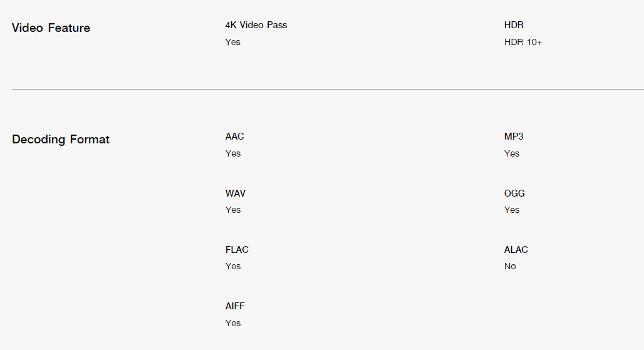Click the Decoding Format section heading

(x=61, y=139)
